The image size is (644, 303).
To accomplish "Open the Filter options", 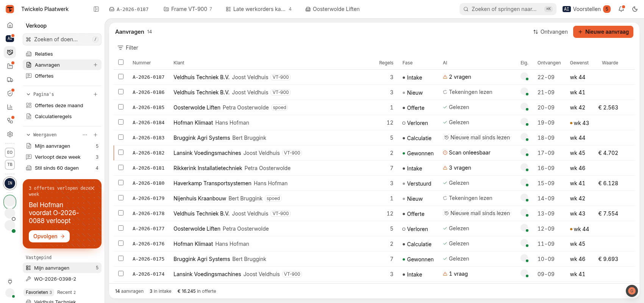I will pos(128,48).
